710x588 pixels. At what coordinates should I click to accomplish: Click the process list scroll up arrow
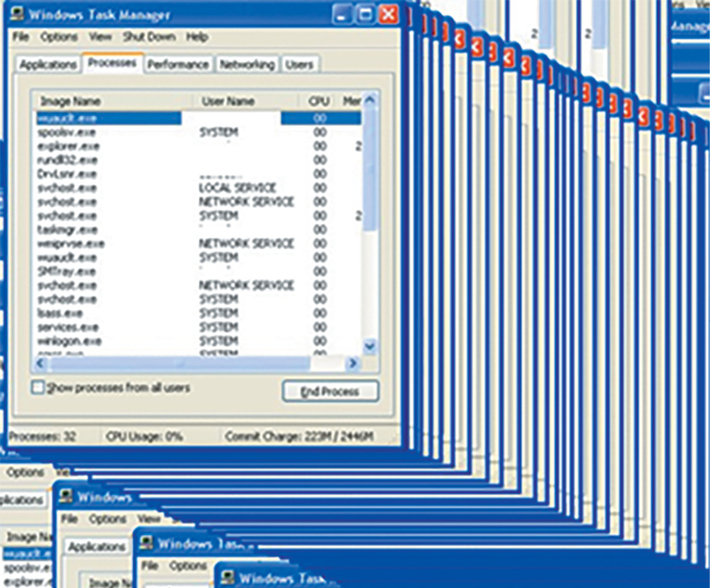coord(370,101)
